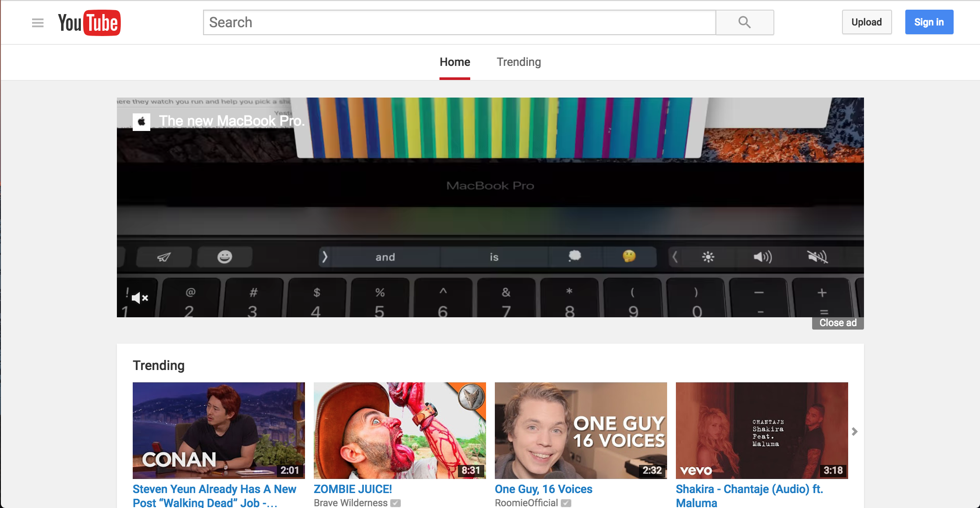Open 'Steven Yeun Already Has A New' title link
Viewport: 980px width, 508px height.
214,496
